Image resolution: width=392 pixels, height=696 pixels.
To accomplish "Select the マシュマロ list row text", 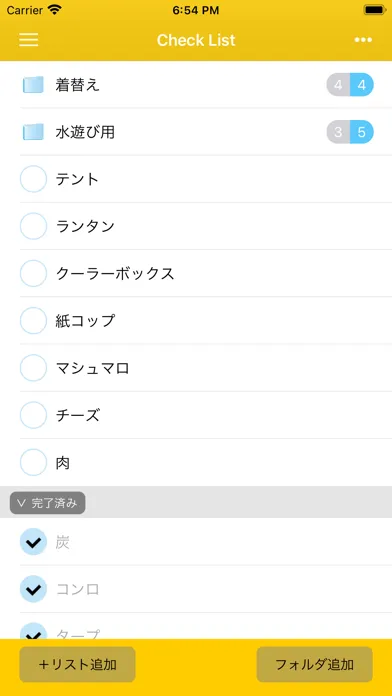I will pyautogui.click(x=92, y=368).
